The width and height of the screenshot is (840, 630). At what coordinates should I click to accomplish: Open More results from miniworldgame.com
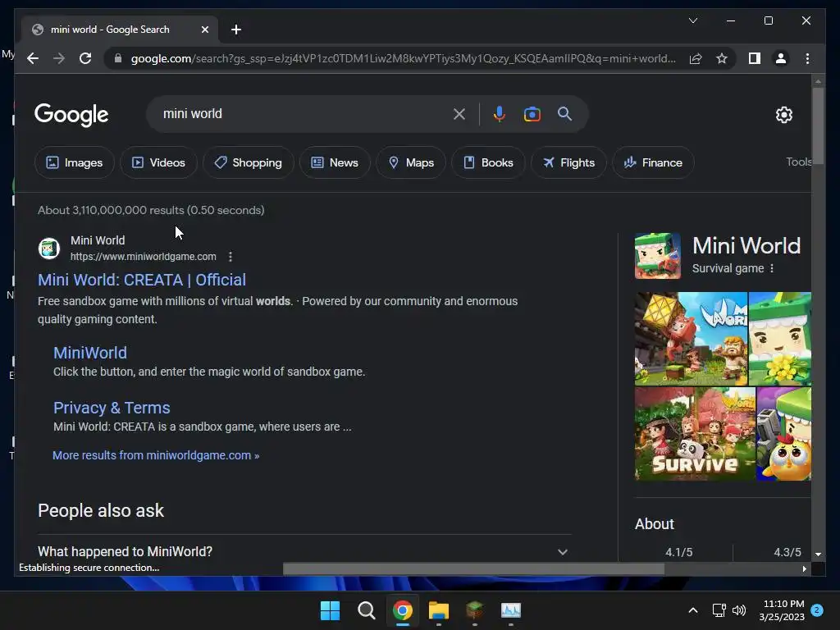pos(156,455)
